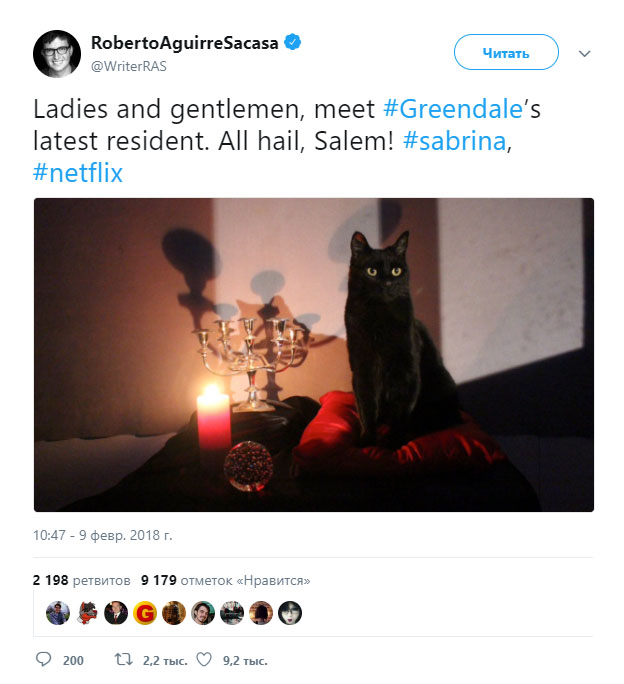This screenshot has width=624, height=684.
Task: Open the #netflix hashtag link
Action: click(78, 173)
